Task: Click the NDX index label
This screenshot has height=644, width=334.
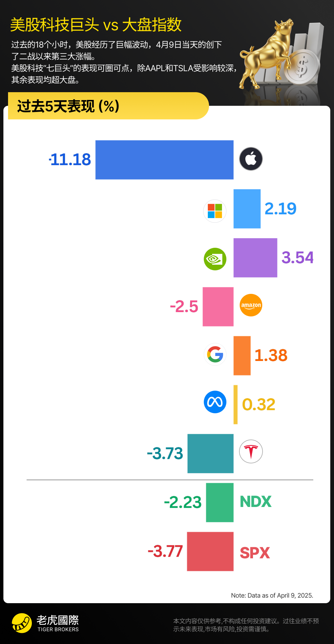Action: (x=255, y=502)
